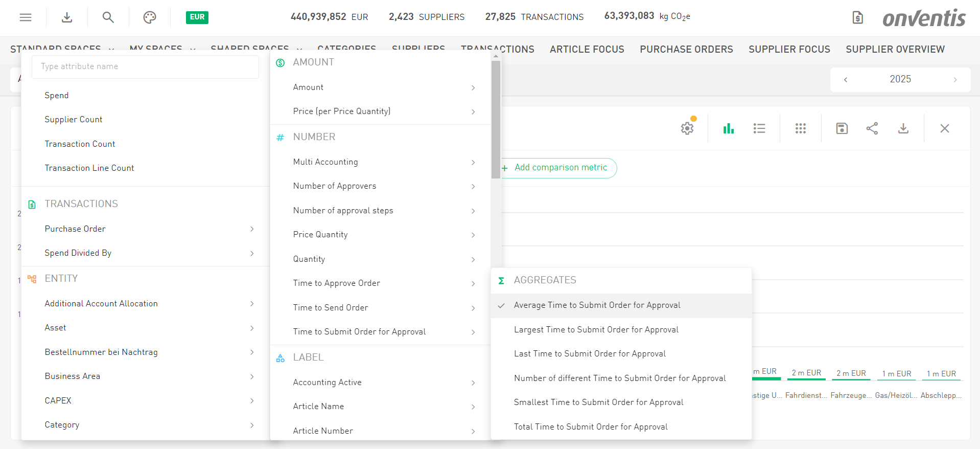Choose Total Time to Submit Order for Approval
Image resolution: width=980 pixels, height=449 pixels.
coord(591,427)
